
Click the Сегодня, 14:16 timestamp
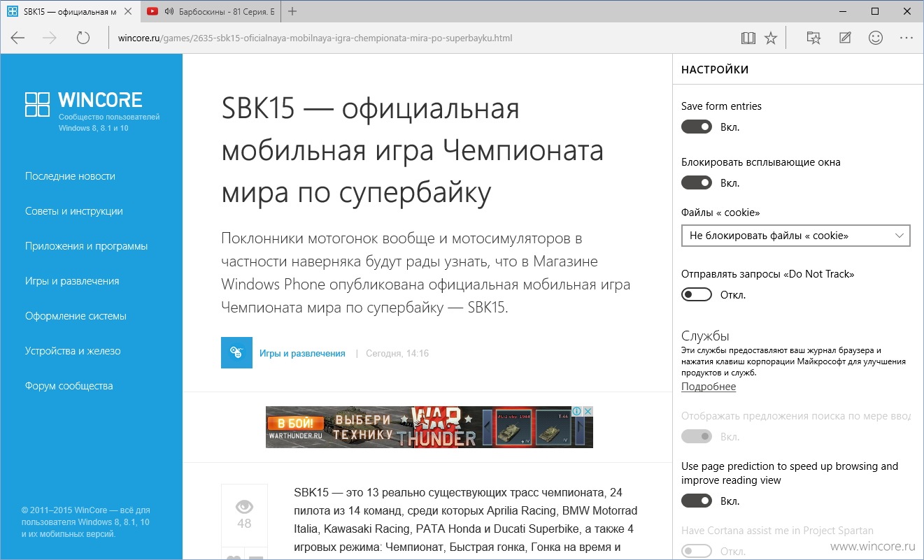coord(397,354)
